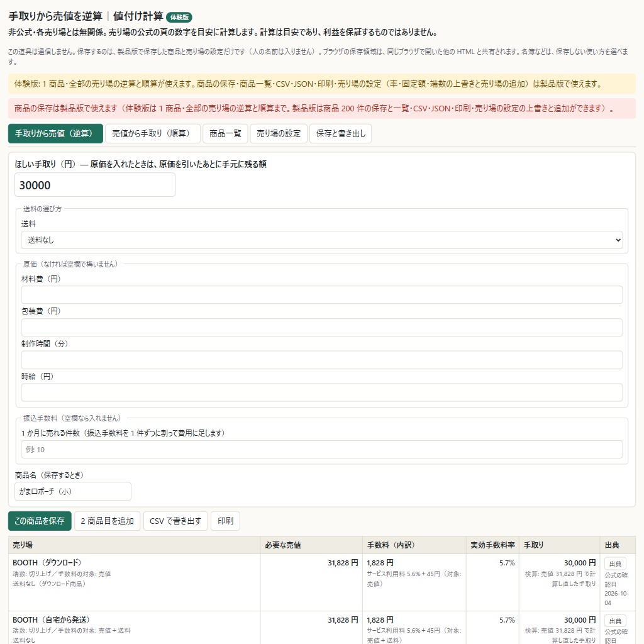Expand the 送料 dropdown showing 送料なし
This screenshot has height=644, width=644.
322,240
